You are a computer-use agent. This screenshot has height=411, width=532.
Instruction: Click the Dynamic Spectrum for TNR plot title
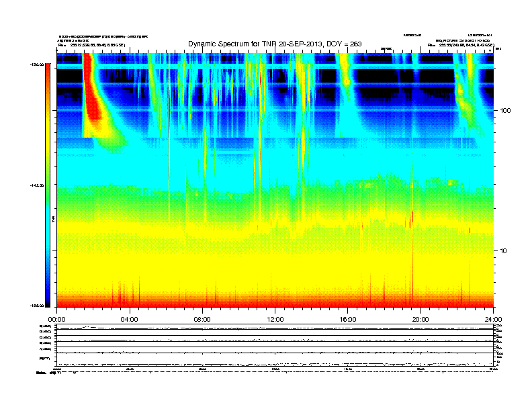coord(275,44)
